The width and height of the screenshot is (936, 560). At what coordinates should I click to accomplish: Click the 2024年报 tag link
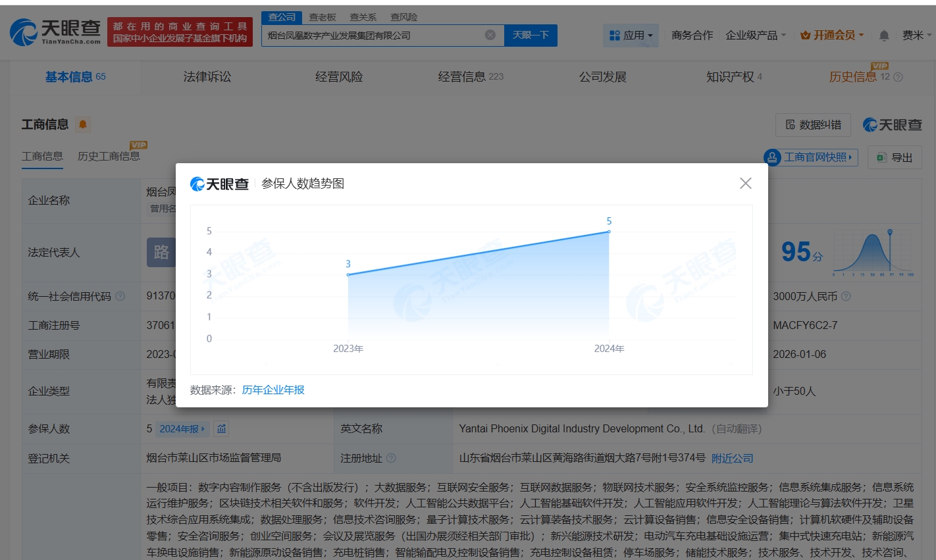[182, 428]
